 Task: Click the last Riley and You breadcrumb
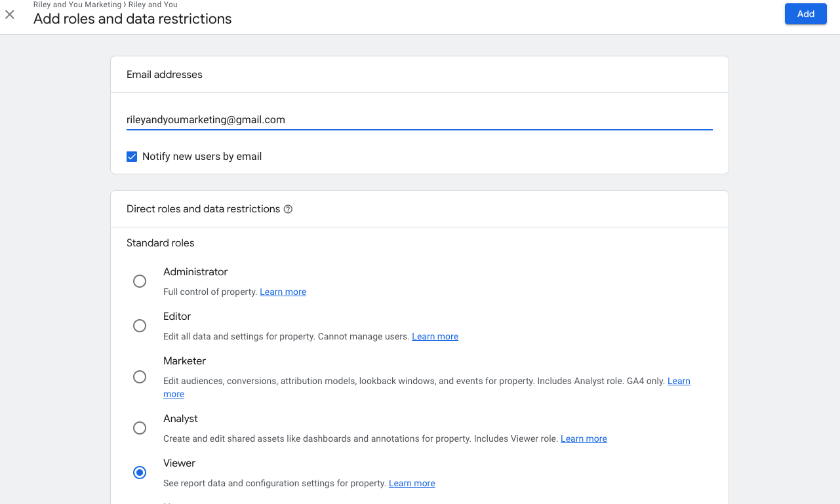153,5
